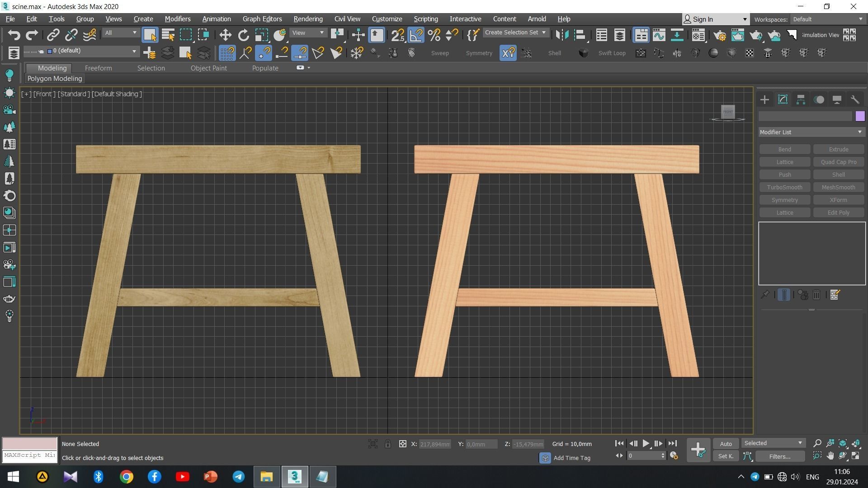Open Select by Name list
Viewport: 868px width, 488px height.
pyautogui.click(x=168, y=35)
